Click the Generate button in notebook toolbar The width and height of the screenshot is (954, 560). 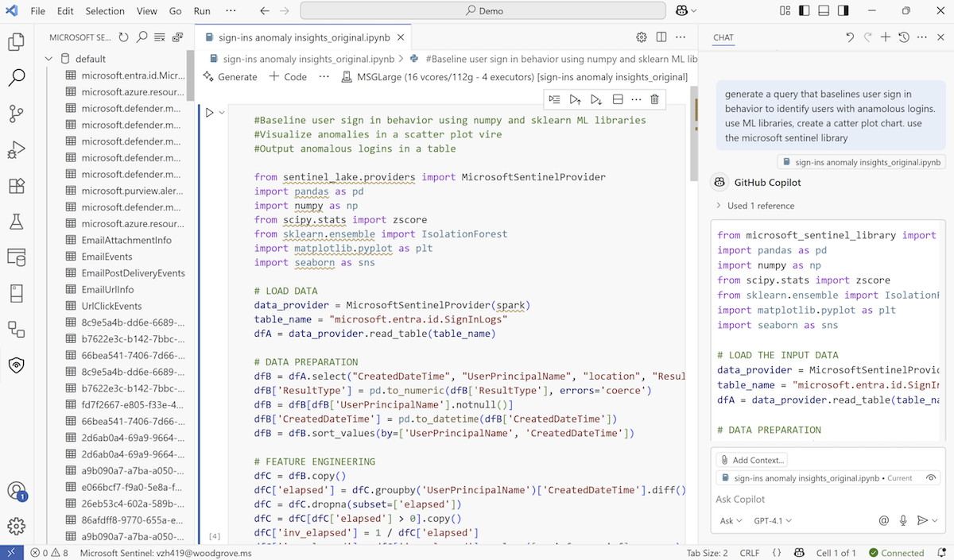click(x=230, y=77)
